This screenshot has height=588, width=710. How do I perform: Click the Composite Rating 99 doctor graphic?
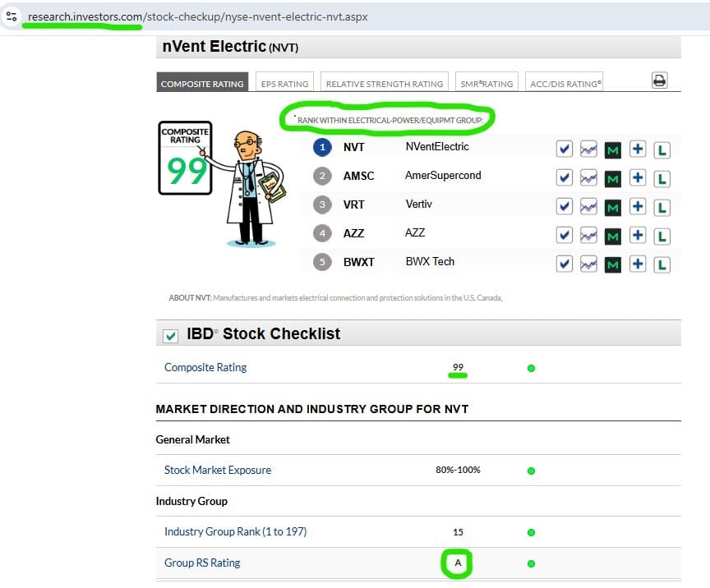221,184
